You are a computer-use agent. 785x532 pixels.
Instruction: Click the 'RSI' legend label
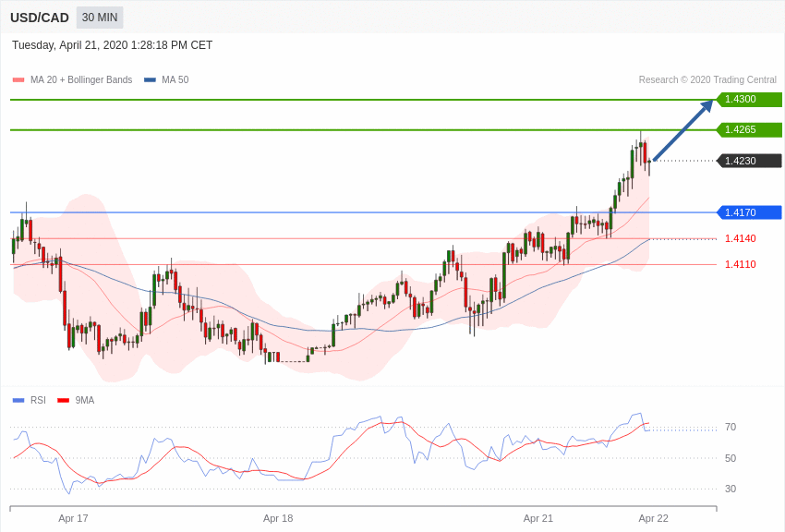point(38,400)
